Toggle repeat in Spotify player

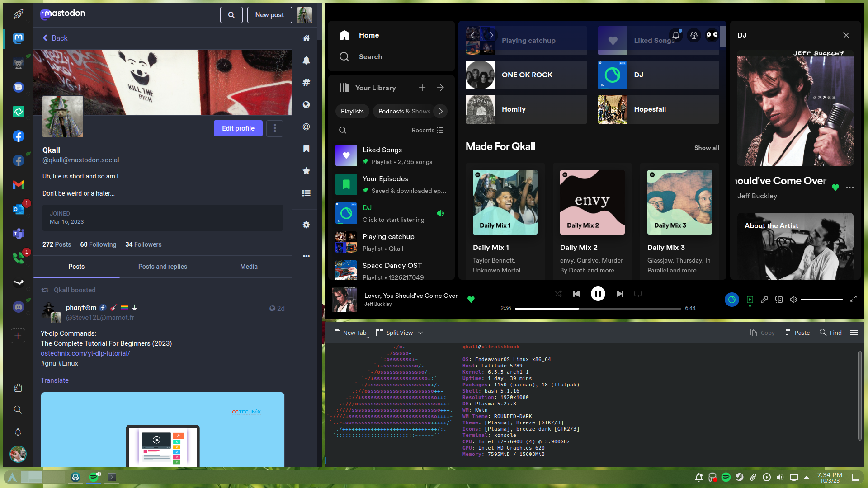click(x=637, y=294)
